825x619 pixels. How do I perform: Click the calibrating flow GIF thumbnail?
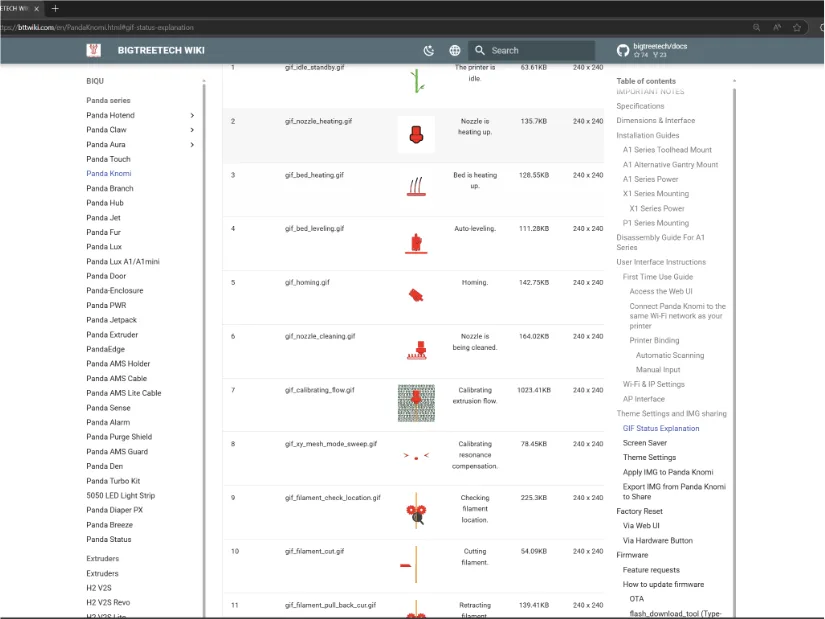pyautogui.click(x=416, y=403)
